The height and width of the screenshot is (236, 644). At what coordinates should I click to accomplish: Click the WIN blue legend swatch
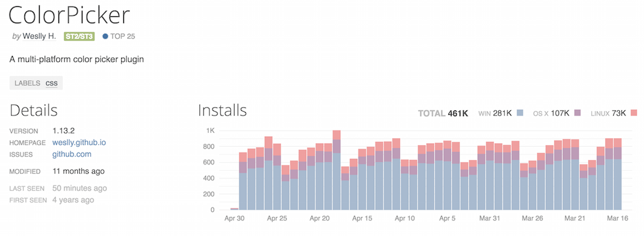[520, 113]
